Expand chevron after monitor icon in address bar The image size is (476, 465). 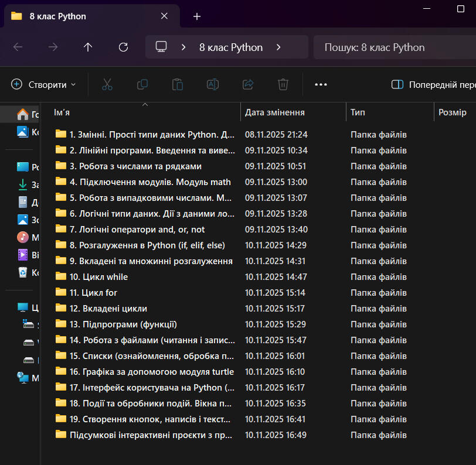(183, 47)
